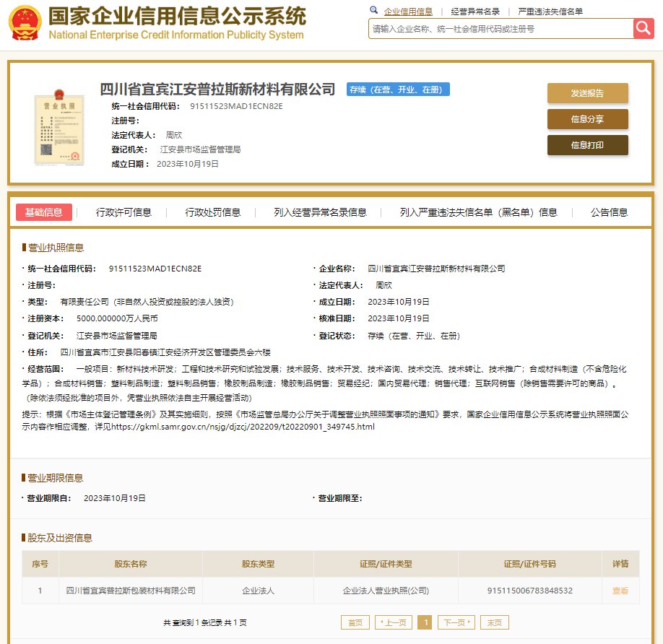
Task: Click the 信息分享 button
Action: pyautogui.click(x=587, y=119)
